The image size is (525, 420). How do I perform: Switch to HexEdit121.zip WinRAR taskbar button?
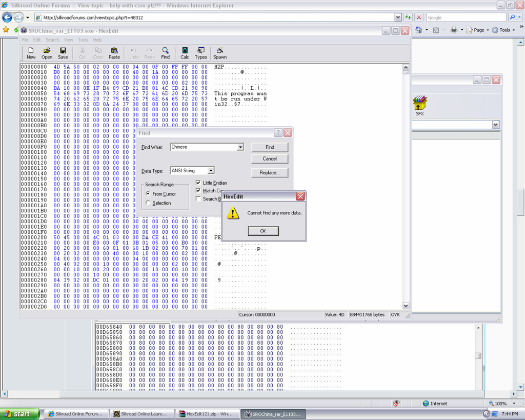click(208, 414)
